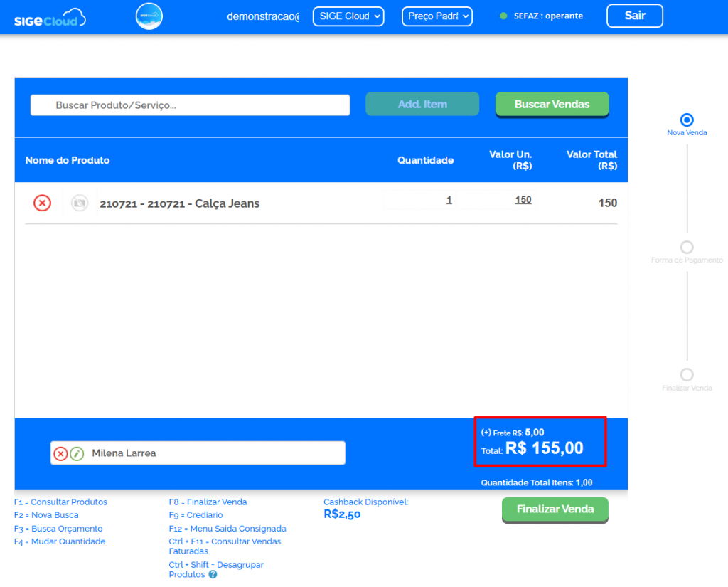The width and height of the screenshot is (728, 587).
Task: Click the product photo placeholder icon
Action: coord(80,203)
